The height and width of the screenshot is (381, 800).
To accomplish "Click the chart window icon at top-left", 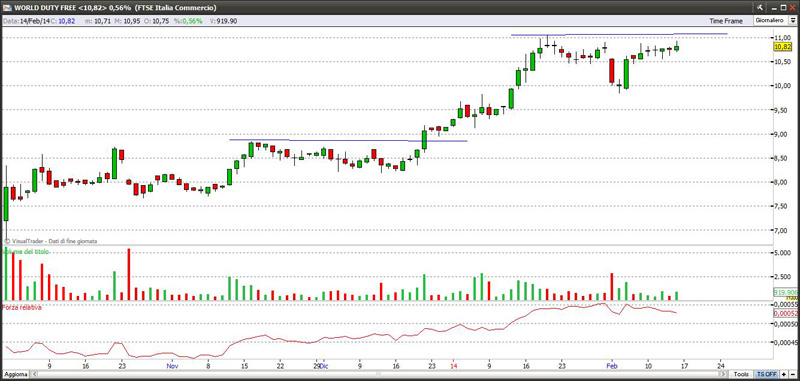I will (x=7, y=8).
